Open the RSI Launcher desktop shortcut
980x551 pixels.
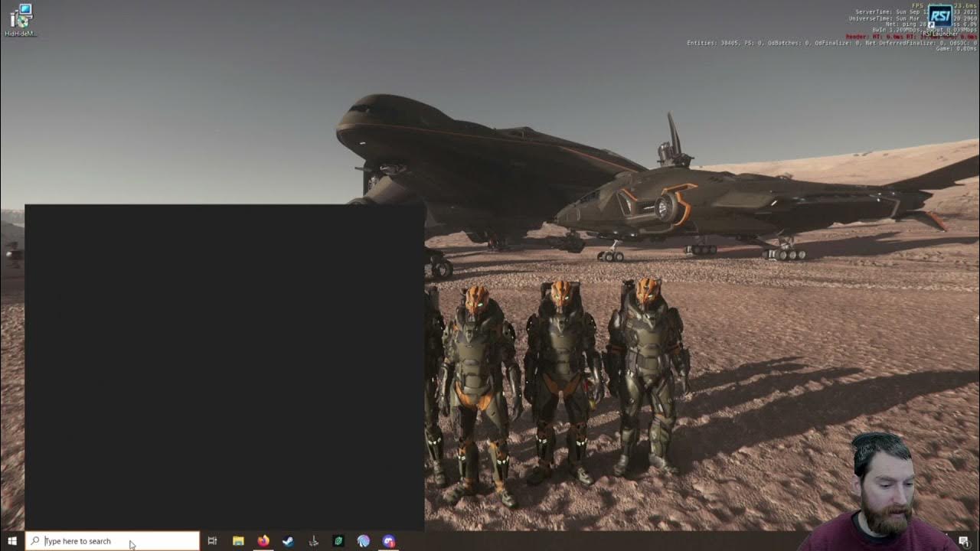coord(939,21)
